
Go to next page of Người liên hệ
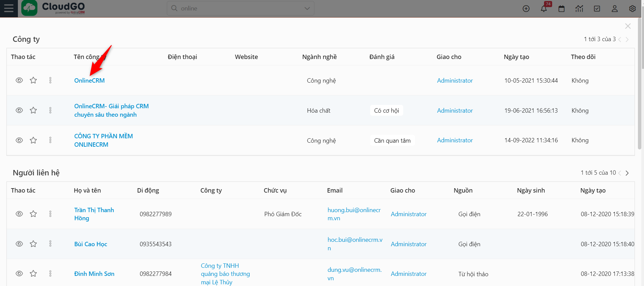(x=627, y=173)
